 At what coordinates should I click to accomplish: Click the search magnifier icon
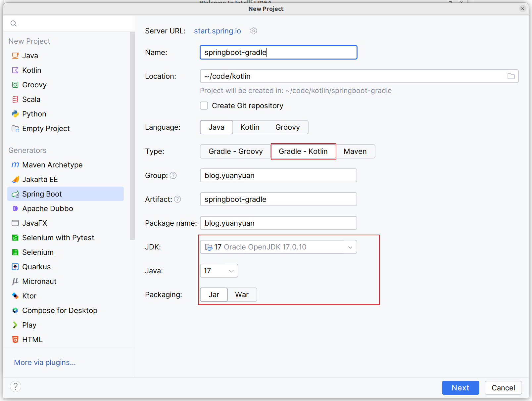coord(14,23)
